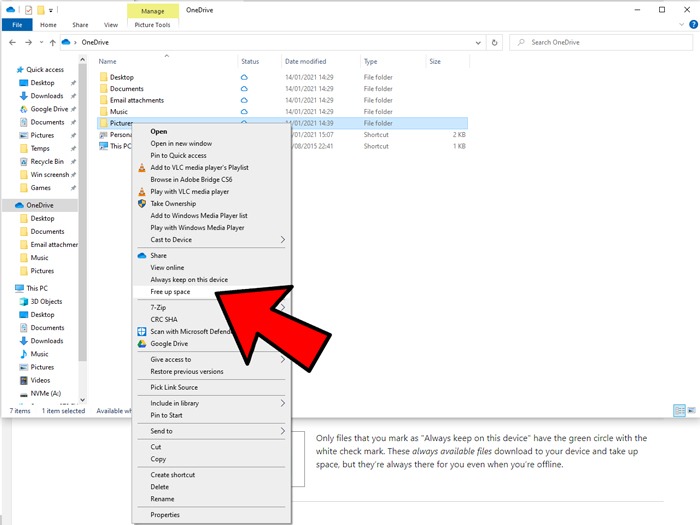Refresh the OneDrive folder view

coord(494,42)
